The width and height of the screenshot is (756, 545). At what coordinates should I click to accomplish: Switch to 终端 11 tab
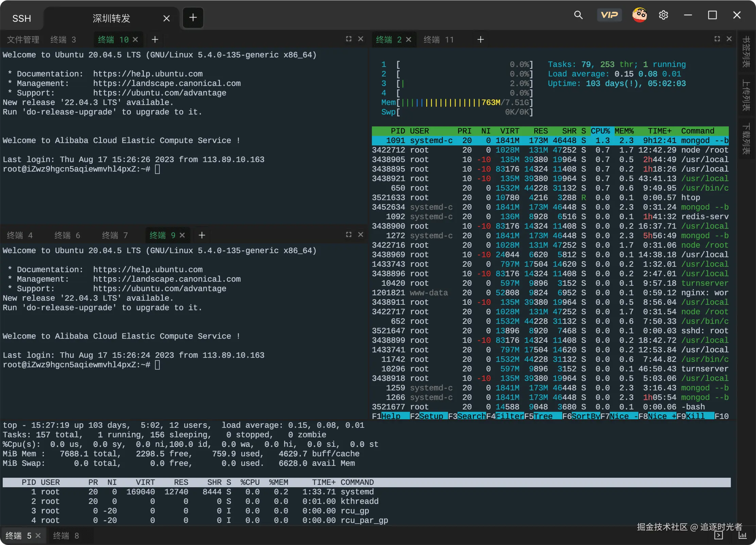point(439,40)
